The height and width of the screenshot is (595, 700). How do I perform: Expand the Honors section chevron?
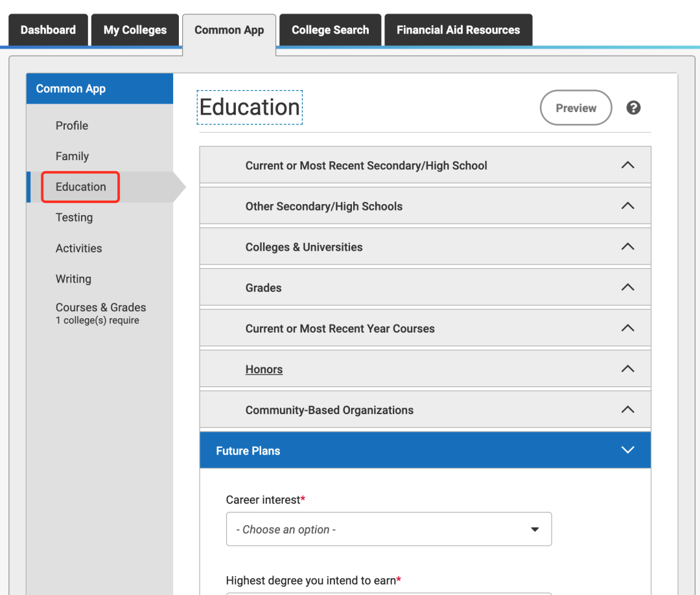[627, 369]
